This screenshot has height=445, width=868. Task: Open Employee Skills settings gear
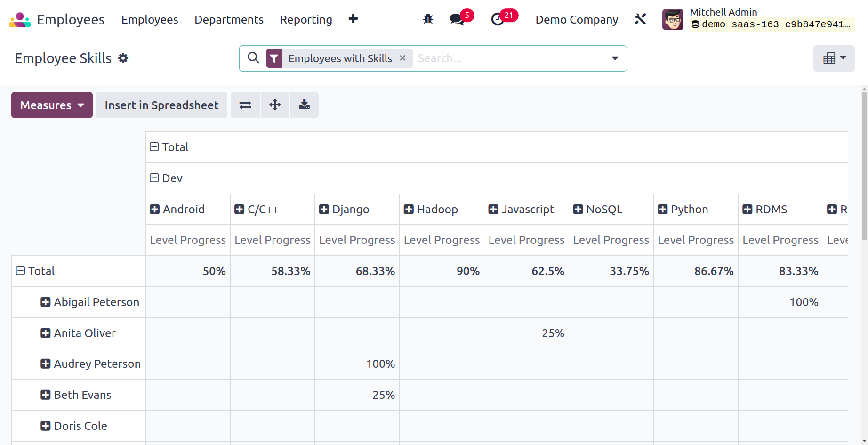click(123, 58)
